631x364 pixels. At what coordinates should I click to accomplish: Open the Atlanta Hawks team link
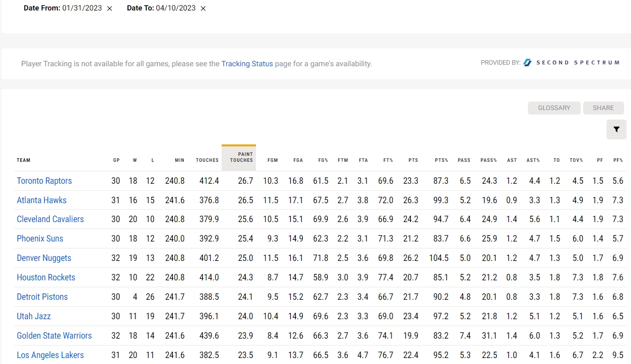click(42, 200)
